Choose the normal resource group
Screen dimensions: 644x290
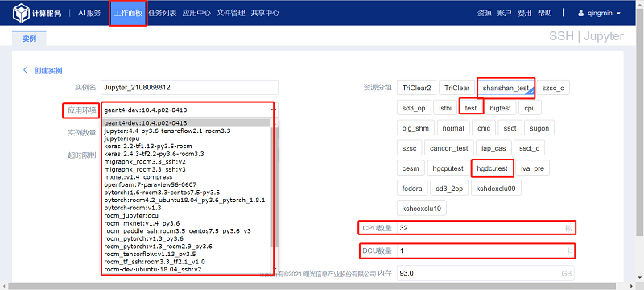(453, 128)
